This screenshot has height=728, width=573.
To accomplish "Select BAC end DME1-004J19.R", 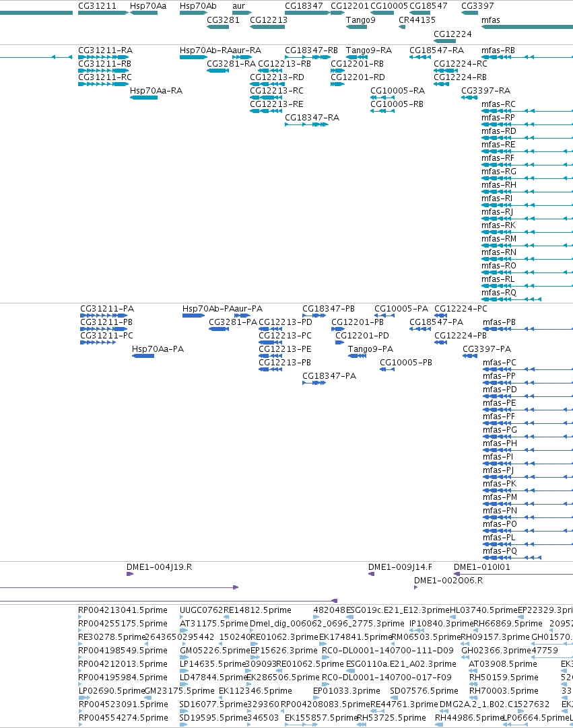I will tap(130, 575).
